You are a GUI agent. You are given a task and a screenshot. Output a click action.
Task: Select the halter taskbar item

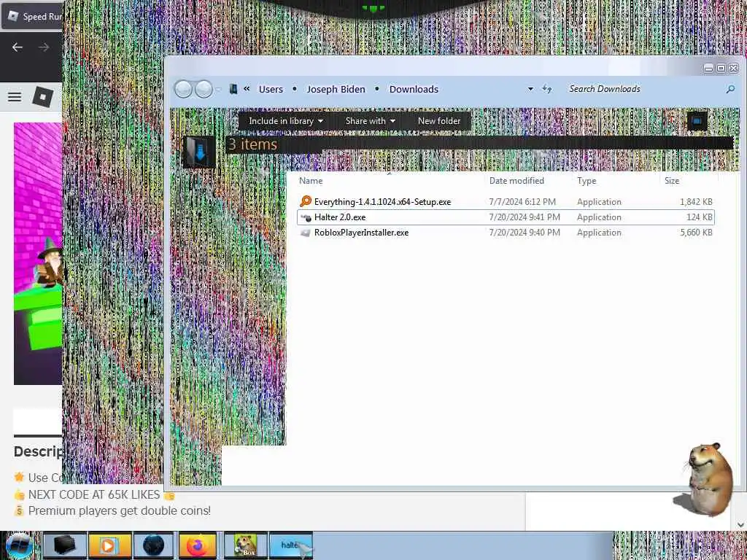pyautogui.click(x=290, y=545)
